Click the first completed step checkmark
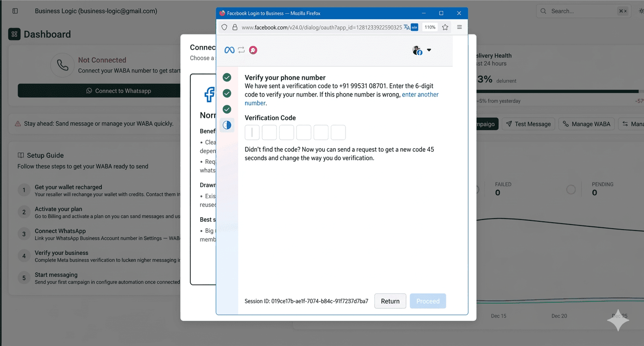 (x=227, y=77)
